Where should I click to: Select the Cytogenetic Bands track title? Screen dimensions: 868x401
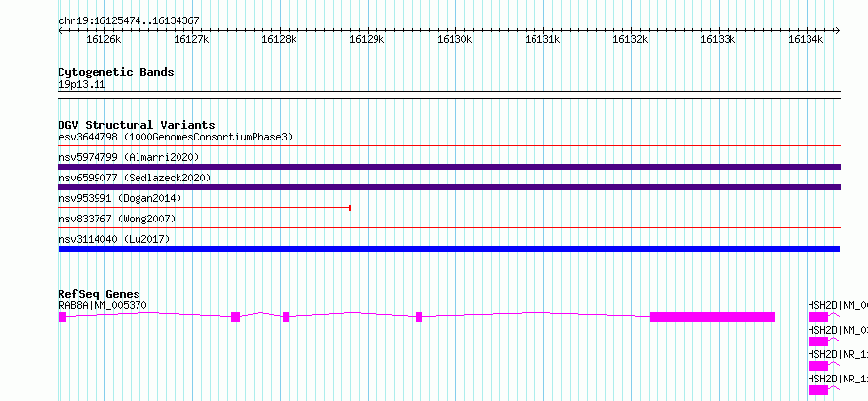[116, 72]
